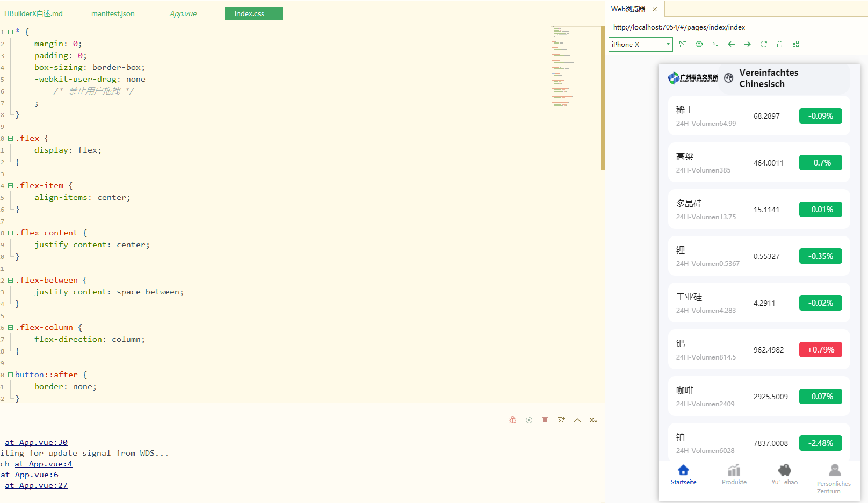Refresh the built-in browser page
868x503 pixels.
pyautogui.click(x=763, y=44)
